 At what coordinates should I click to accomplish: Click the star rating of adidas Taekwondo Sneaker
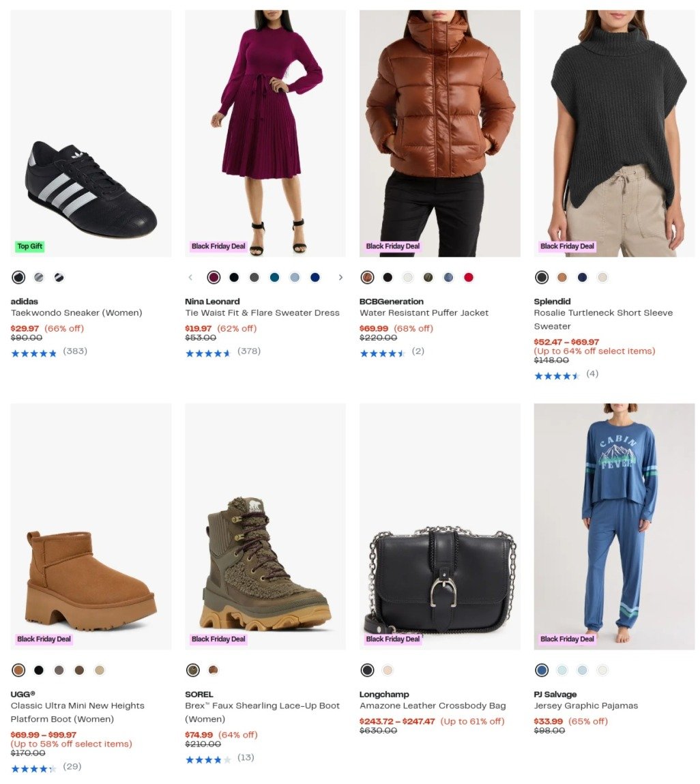(x=34, y=353)
